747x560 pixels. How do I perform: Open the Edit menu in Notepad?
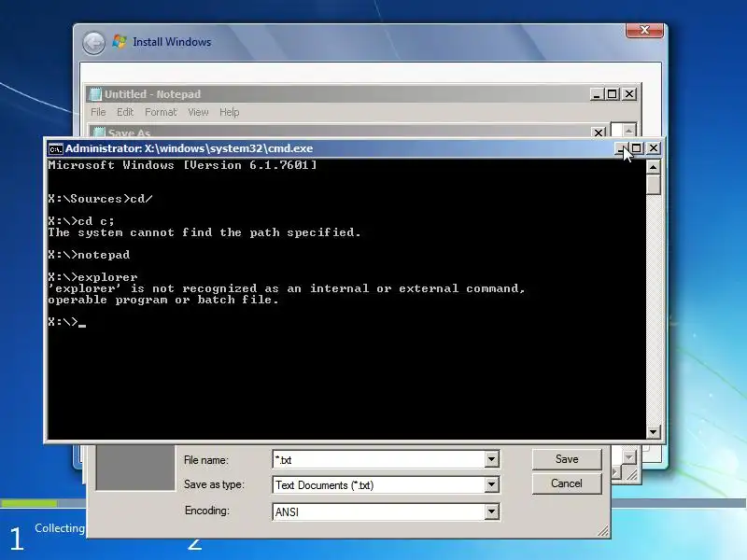pyautogui.click(x=125, y=112)
